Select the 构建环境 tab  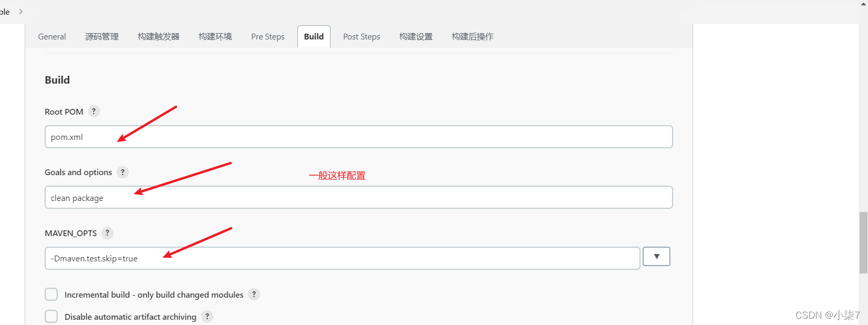pyautogui.click(x=215, y=37)
